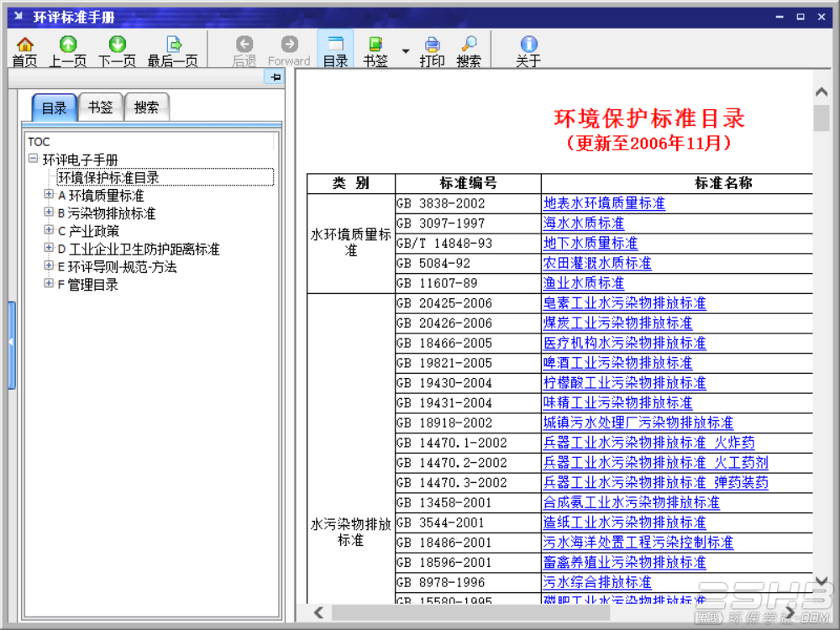This screenshot has height=630, width=840.
Task: Select C 产业政策 tree label
Action: click(x=88, y=231)
